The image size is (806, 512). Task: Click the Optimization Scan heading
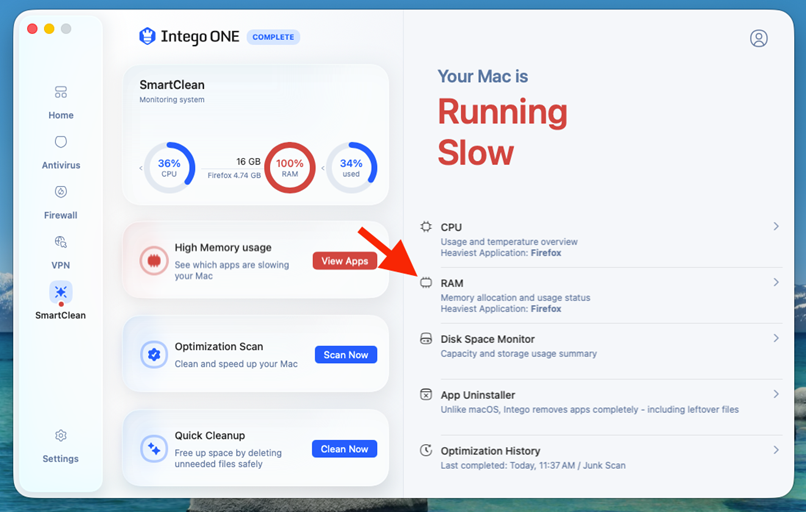(x=218, y=346)
